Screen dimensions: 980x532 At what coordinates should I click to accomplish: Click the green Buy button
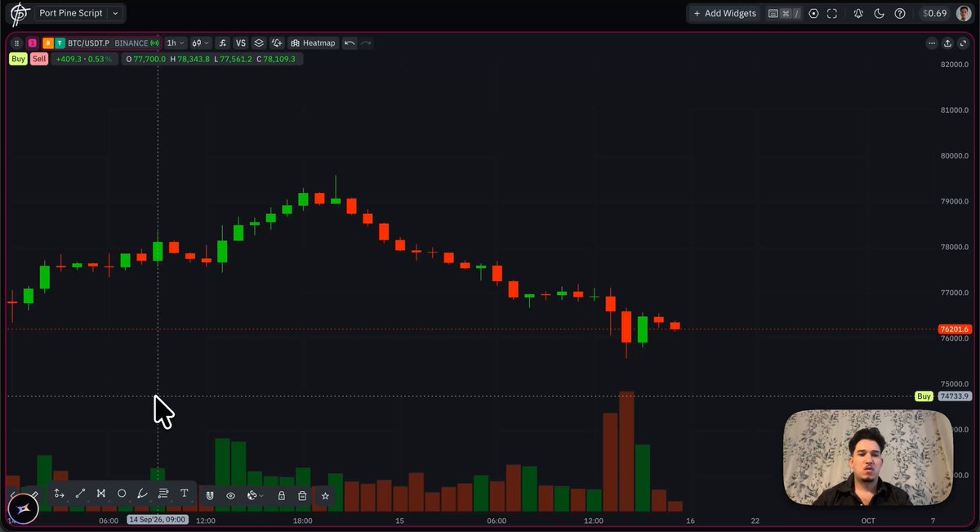tap(18, 59)
